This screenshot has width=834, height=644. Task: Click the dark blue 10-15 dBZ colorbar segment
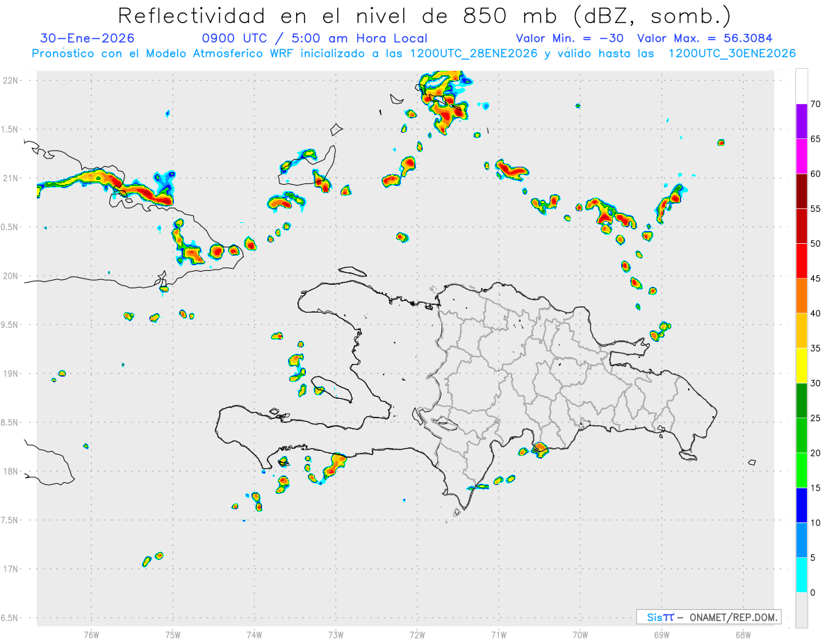pos(801,505)
